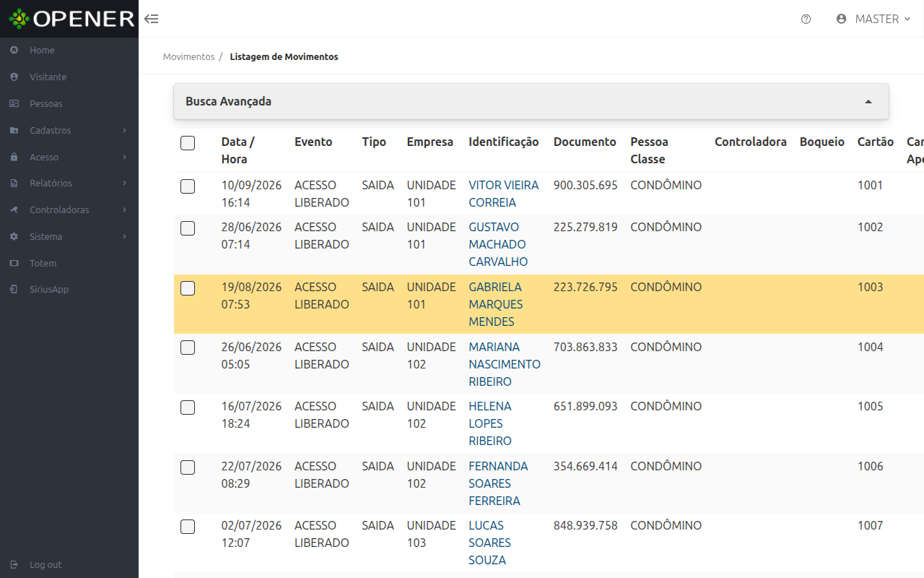Open the Controladoras menu item
Image resolution: width=924 pixels, height=578 pixels.
pos(69,210)
